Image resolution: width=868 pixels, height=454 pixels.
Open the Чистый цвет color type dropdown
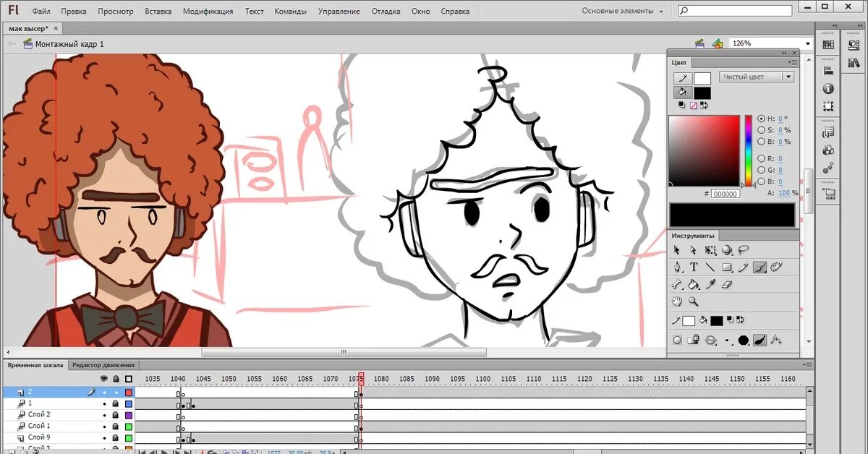(x=757, y=77)
